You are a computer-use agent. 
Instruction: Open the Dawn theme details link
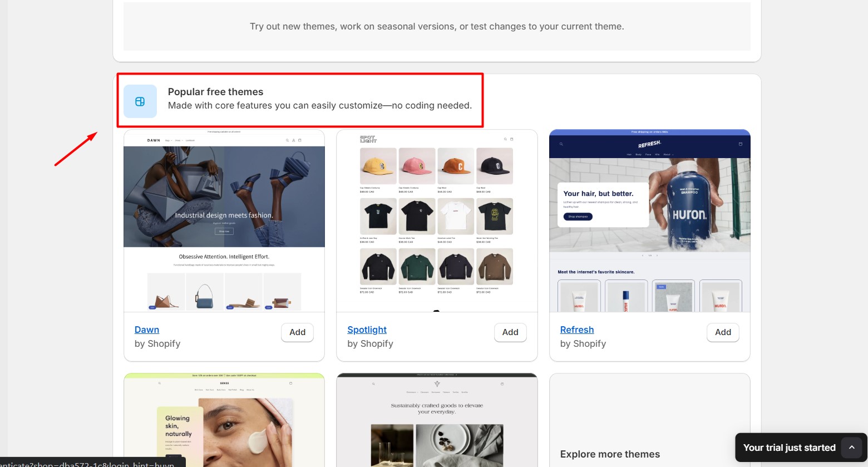click(146, 330)
